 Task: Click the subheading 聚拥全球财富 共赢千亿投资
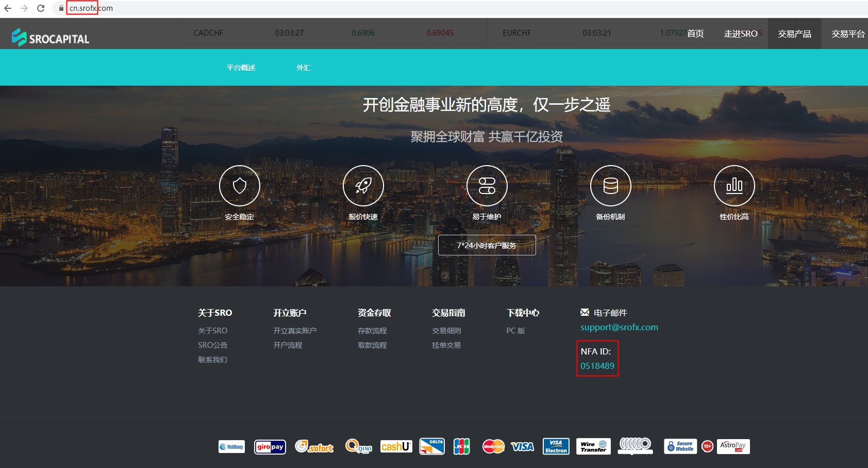point(487,137)
